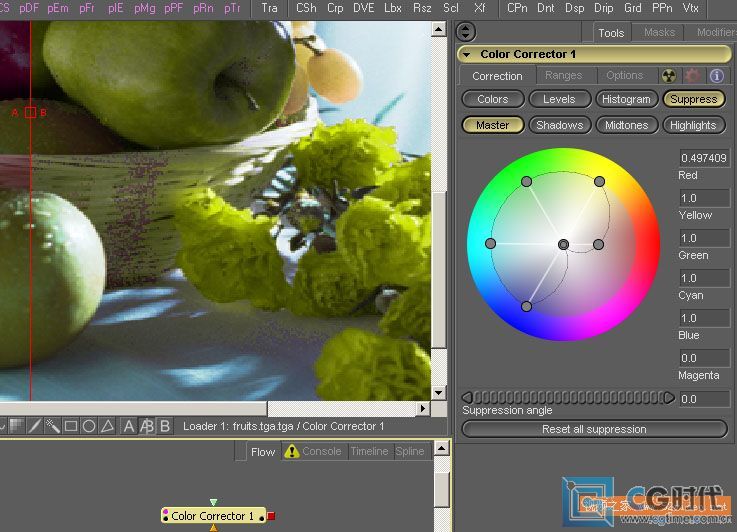Toggle A/B split view button
Image resolution: width=737 pixels, height=532 pixels.
pos(147,426)
